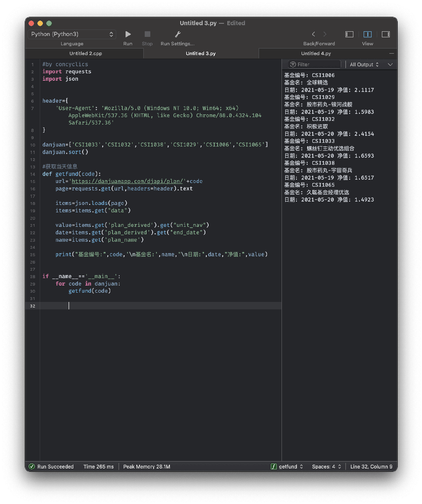Click the 'items=json.loads(page)' line
This screenshot has height=504, width=422.
91,203
